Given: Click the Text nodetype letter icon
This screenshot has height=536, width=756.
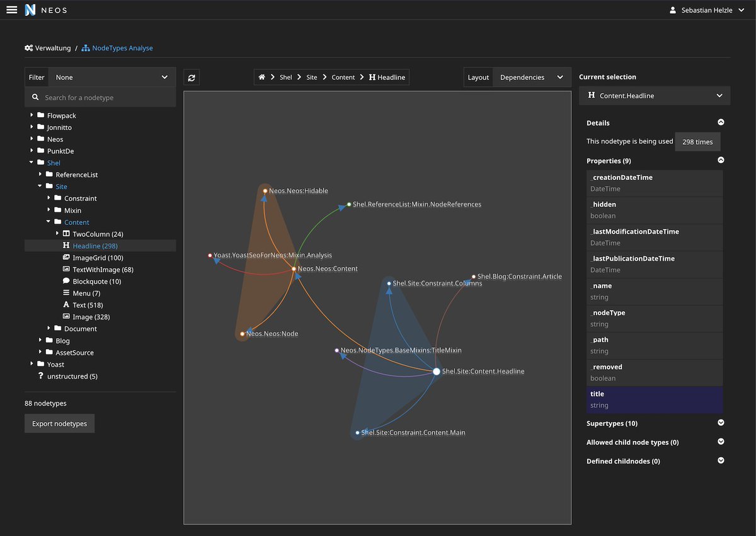Looking at the screenshot, I should pyautogui.click(x=66, y=305).
